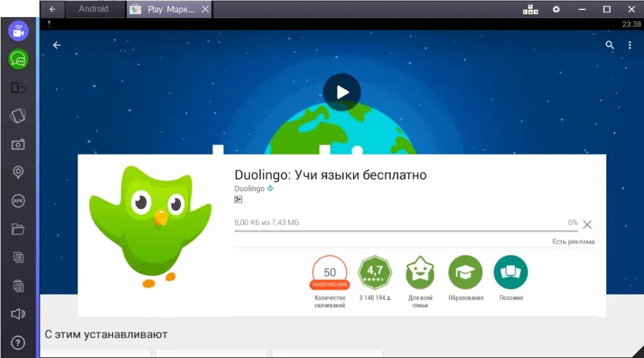Install an APK via the sidebar icon
The image size is (644, 358).
click(18, 200)
